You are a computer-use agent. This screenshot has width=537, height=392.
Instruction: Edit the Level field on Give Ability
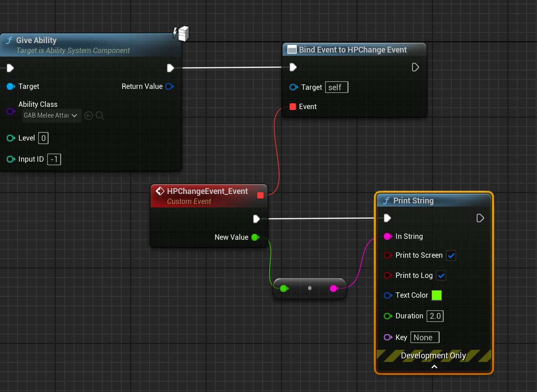click(x=43, y=138)
